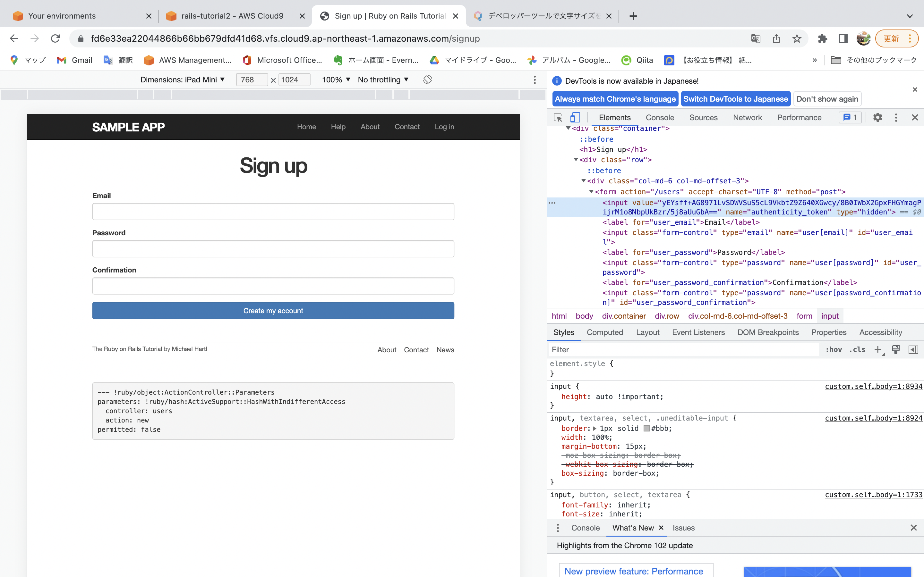The height and width of the screenshot is (577, 924).
Task: Bookmark this page with star icon
Action: [x=797, y=38]
